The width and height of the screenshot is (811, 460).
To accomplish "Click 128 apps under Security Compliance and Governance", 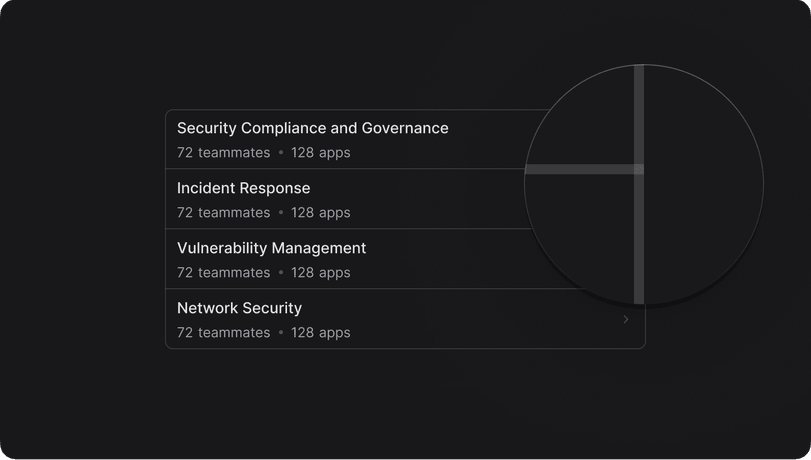I will pos(320,153).
